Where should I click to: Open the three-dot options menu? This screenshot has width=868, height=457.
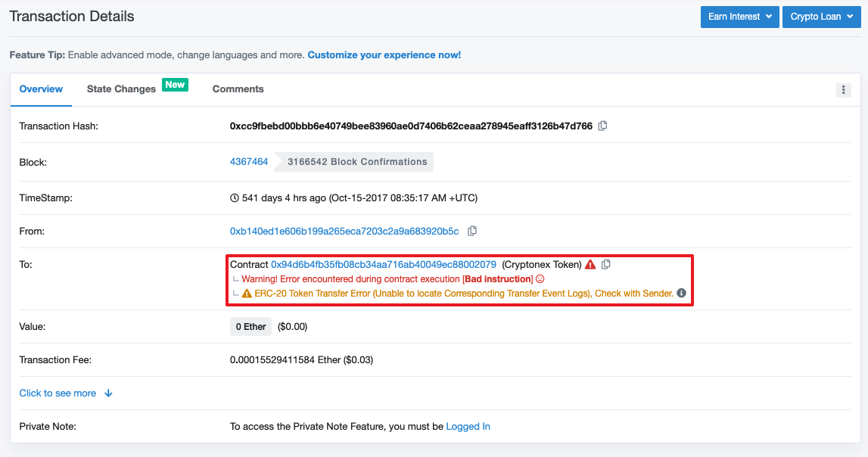(843, 89)
